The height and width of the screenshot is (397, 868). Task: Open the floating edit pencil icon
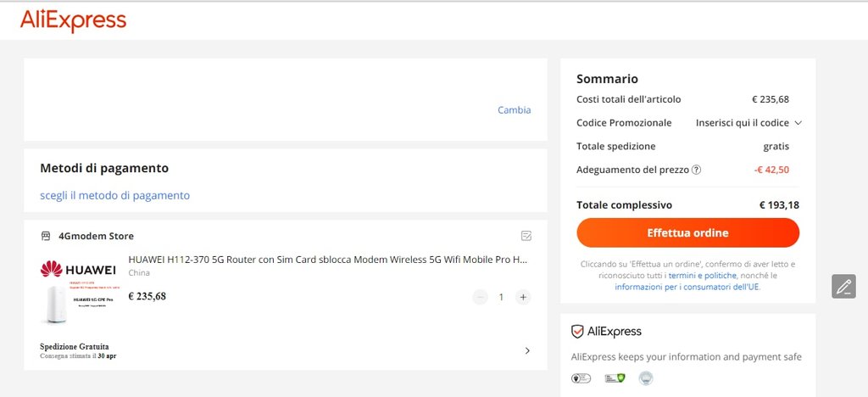click(843, 286)
